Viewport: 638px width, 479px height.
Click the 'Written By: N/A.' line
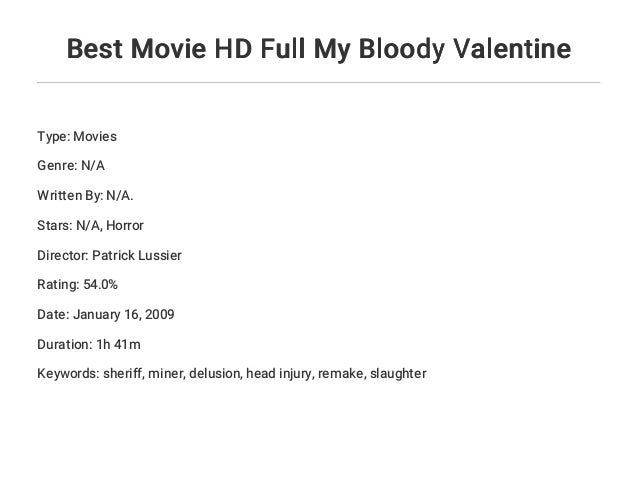click(x=85, y=196)
